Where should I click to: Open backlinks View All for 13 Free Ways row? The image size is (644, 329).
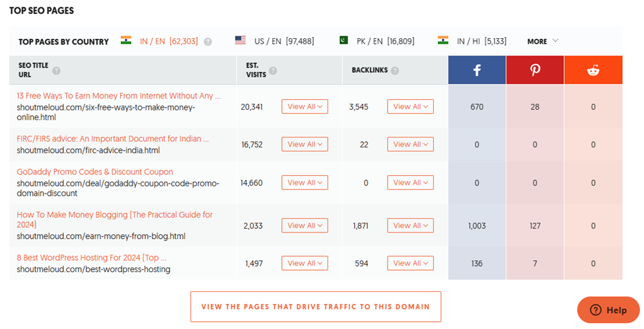[410, 106]
